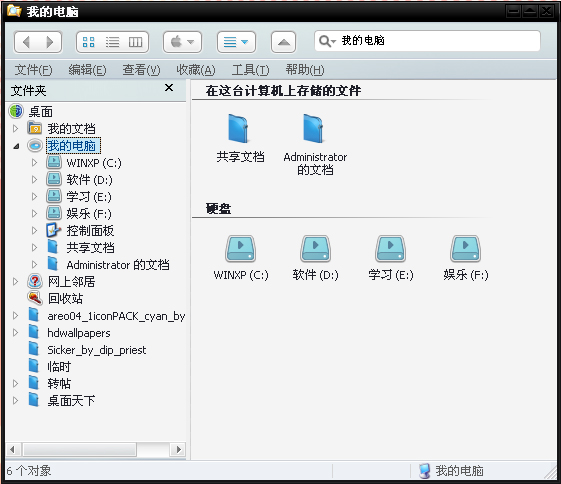Image resolution: width=561 pixels, height=484 pixels.
Task: Open the Apple logo dropdown button
Action: tap(182, 42)
